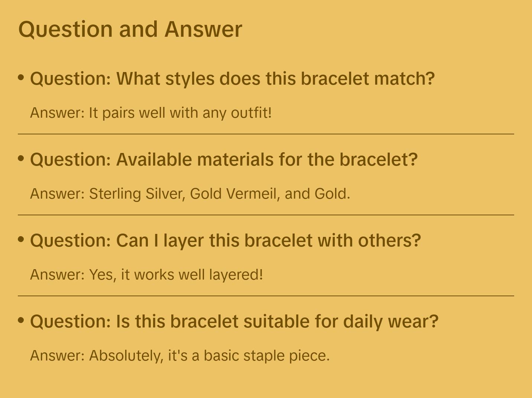Click the bullet beside the styles question

tap(21, 77)
